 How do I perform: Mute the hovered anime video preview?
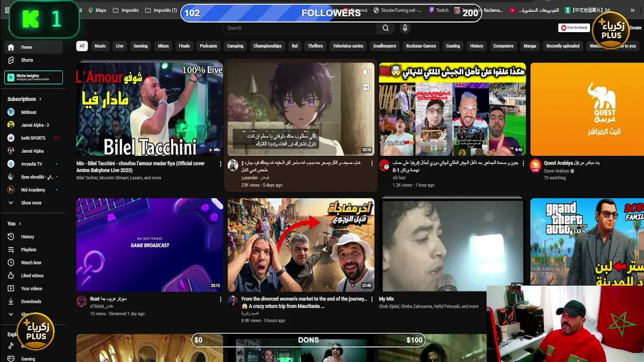click(366, 72)
